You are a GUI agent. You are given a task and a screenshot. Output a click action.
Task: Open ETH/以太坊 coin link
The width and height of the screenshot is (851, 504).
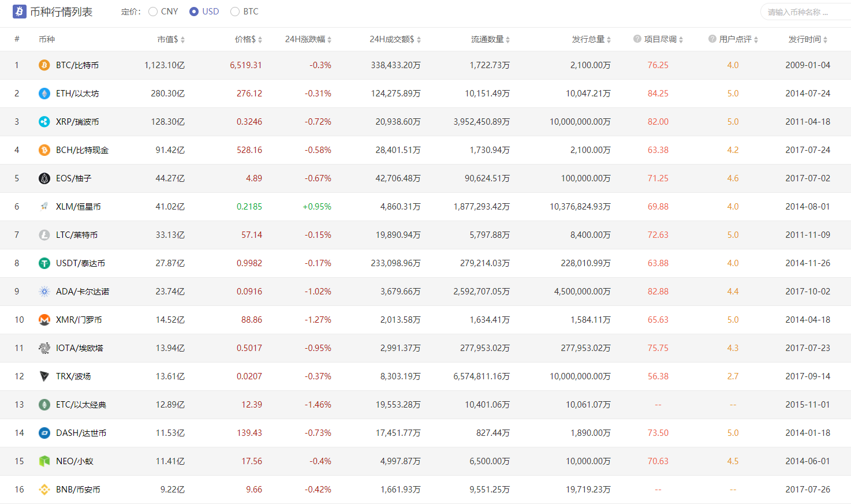click(77, 94)
